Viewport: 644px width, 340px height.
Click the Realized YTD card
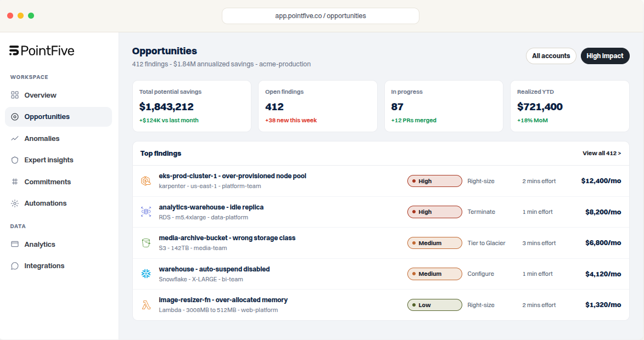(x=570, y=106)
